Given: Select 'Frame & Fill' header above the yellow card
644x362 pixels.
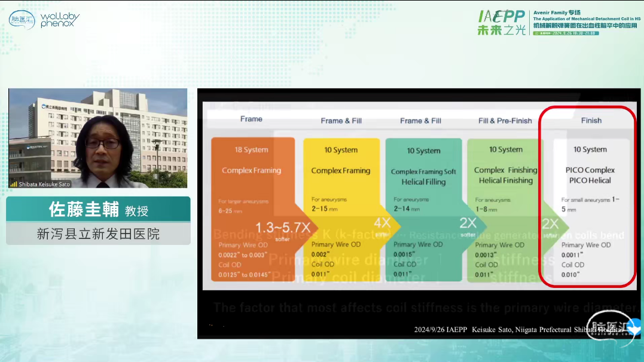Looking at the screenshot, I should click(x=341, y=121).
